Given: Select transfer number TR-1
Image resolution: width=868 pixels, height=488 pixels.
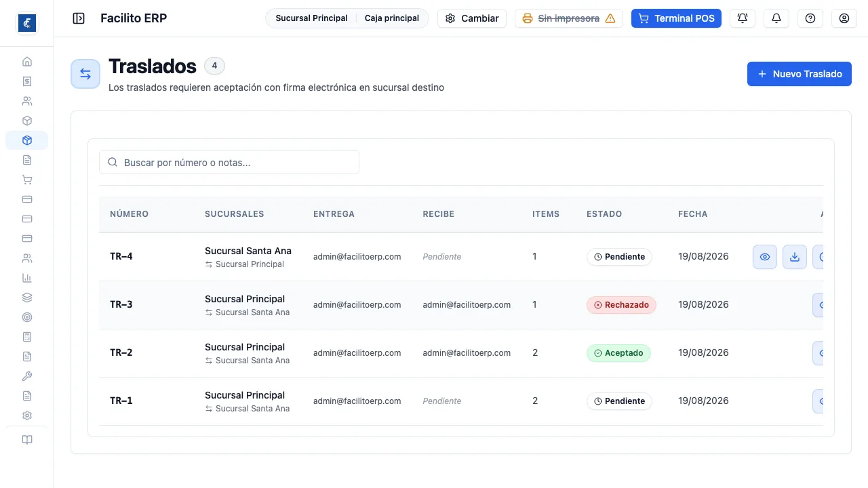Looking at the screenshot, I should (x=121, y=401).
